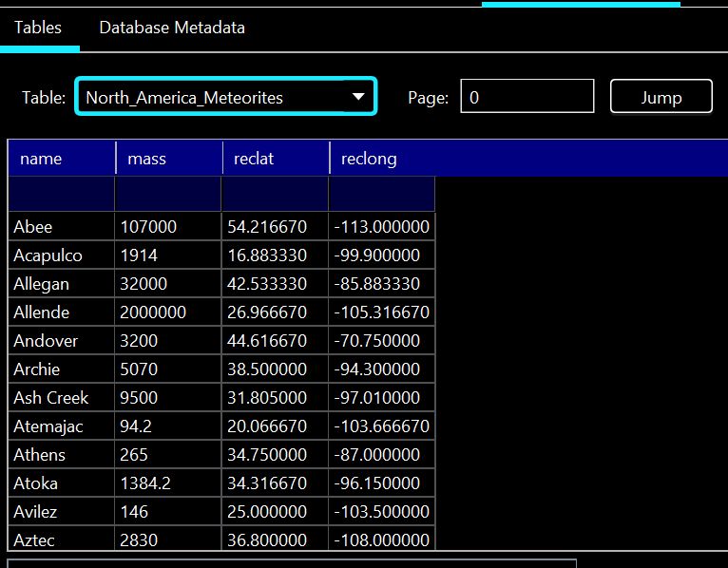Click reclong value -99.900000

pyautogui.click(x=382, y=255)
